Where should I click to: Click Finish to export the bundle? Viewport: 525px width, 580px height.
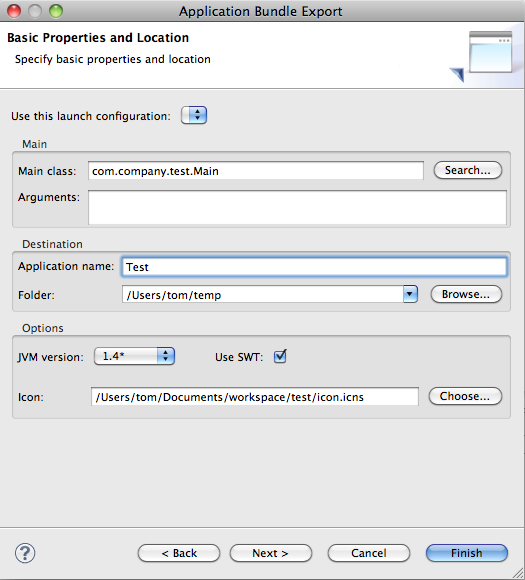click(x=467, y=553)
